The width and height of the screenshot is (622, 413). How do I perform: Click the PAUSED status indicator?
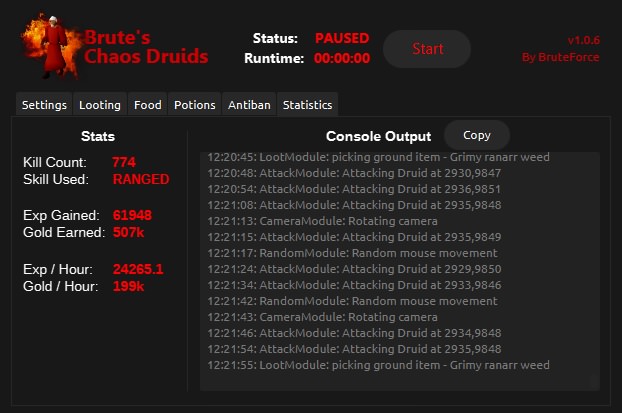coord(341,38)
